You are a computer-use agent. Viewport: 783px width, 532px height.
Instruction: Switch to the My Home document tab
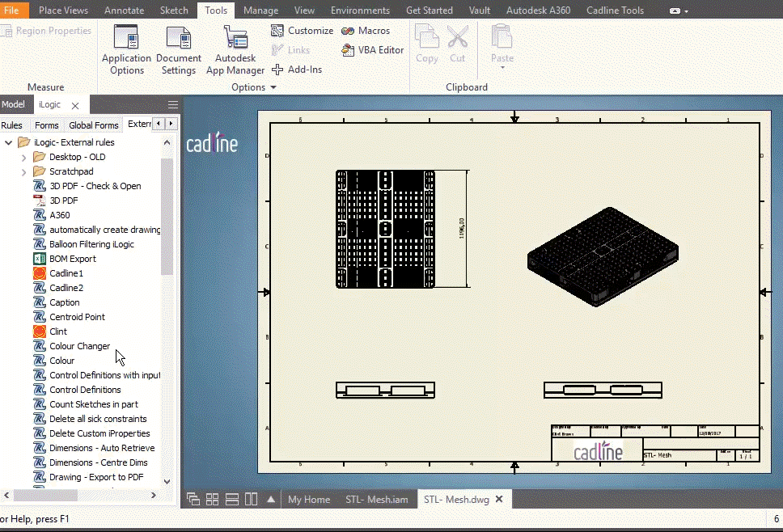point(309,499)
